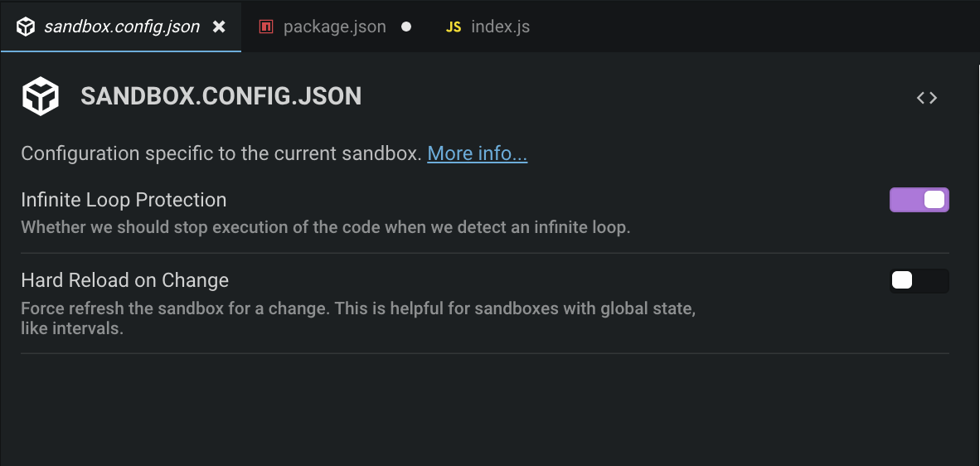Close the sandbox.config.json tab
980x466 pixels.
tap(219, 27)
